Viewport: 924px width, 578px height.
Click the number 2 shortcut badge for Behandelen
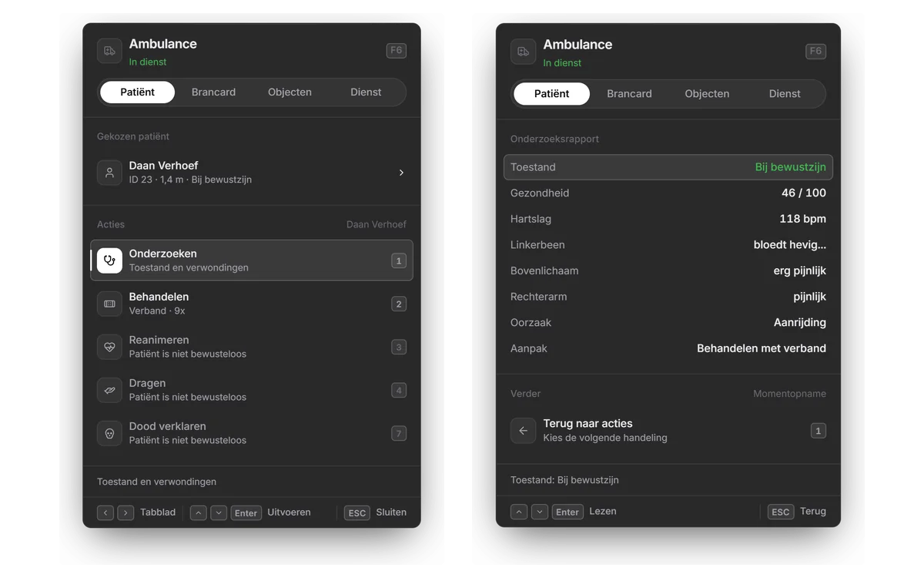tap(399, 304)
